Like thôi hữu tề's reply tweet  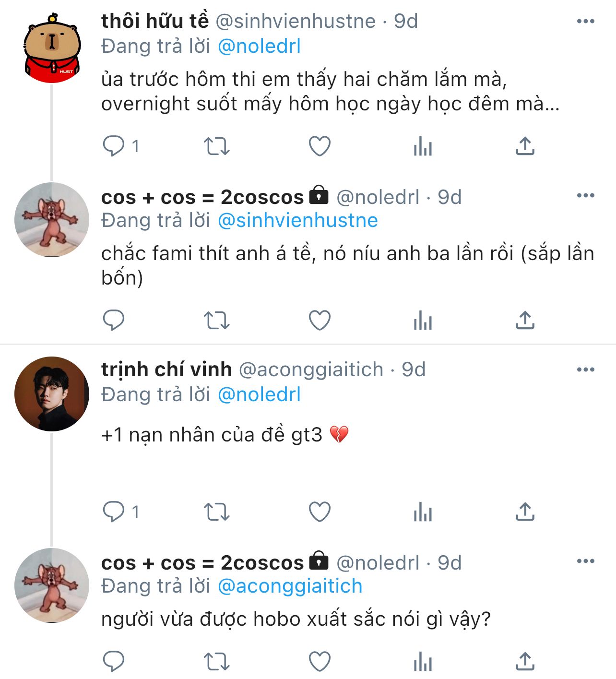[x=320, y=146]
